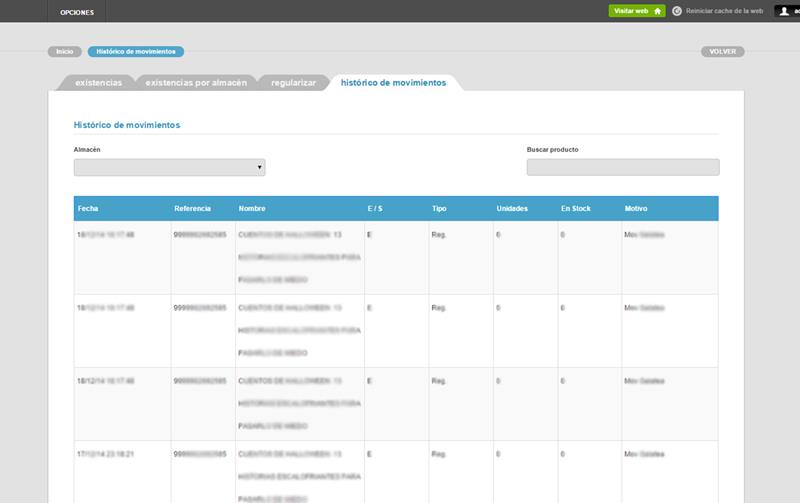Click the Referencia column header
800x503 pixels.
coord(192,209)
